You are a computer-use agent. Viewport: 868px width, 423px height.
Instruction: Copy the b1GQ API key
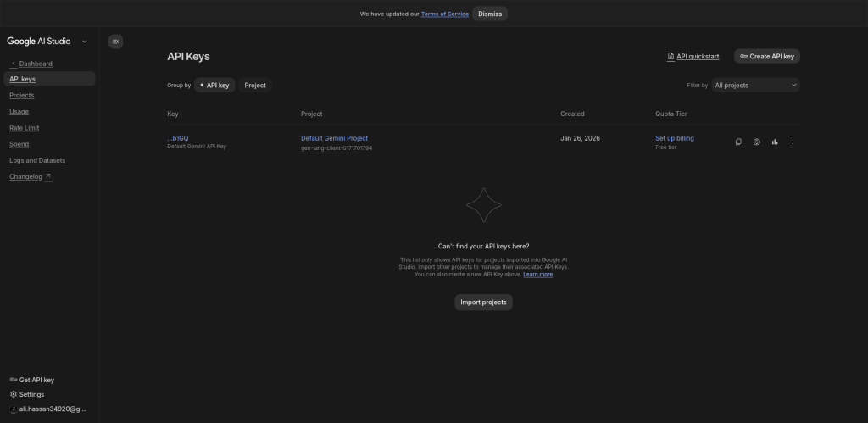coord(738,142)
